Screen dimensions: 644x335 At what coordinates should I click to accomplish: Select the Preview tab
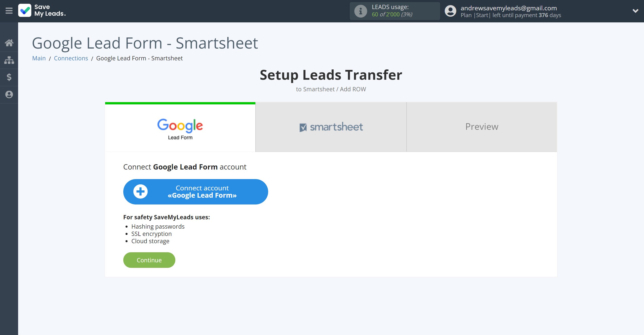click(482, 127)
